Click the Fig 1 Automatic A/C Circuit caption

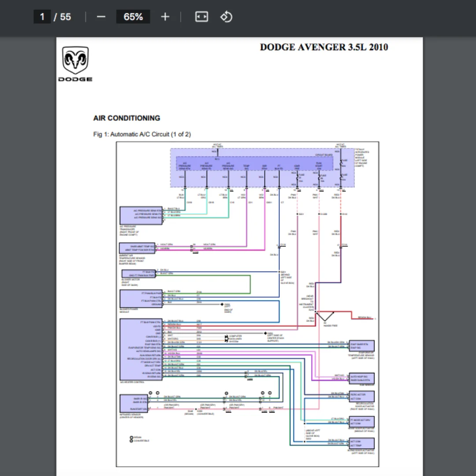142,134
